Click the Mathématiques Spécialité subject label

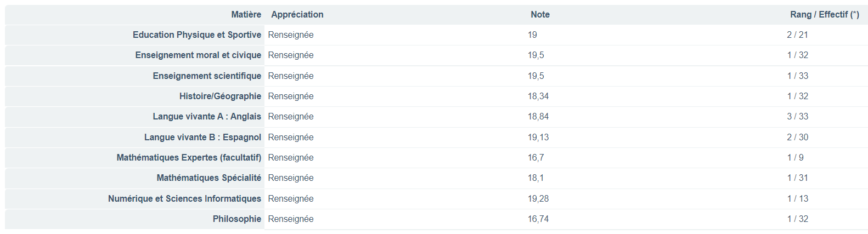pos(208,178)
